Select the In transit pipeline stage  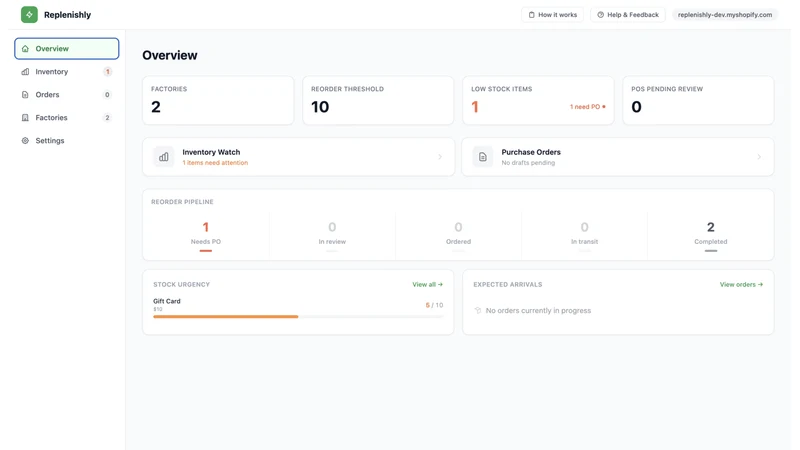(x=584, y=234)
